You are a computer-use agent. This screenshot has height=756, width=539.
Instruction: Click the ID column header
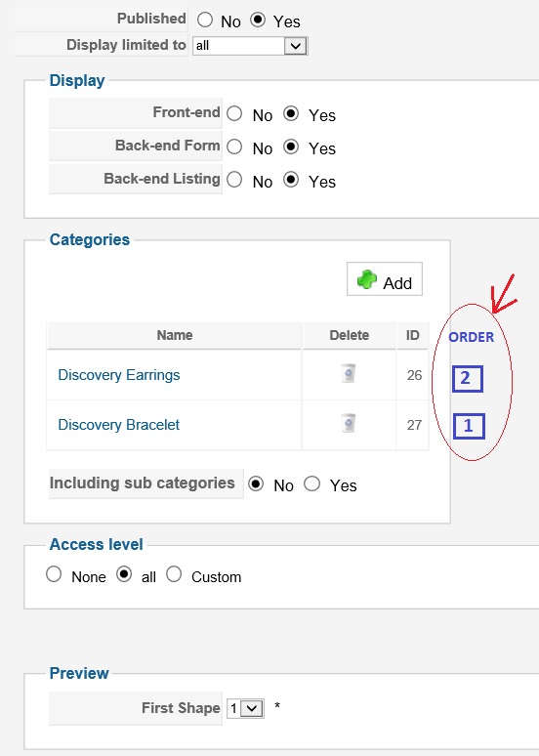[x=413, y=336]
